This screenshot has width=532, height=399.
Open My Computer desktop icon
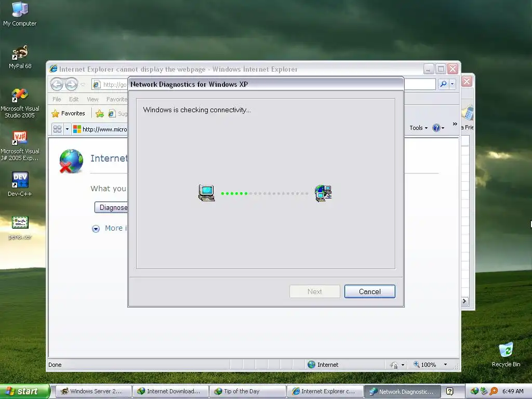pos(20,14)
